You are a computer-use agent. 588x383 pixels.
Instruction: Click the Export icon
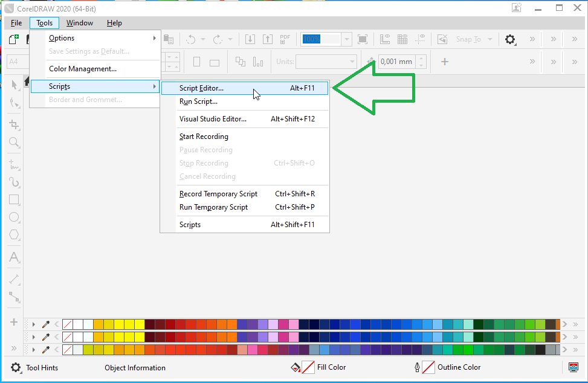268,39
